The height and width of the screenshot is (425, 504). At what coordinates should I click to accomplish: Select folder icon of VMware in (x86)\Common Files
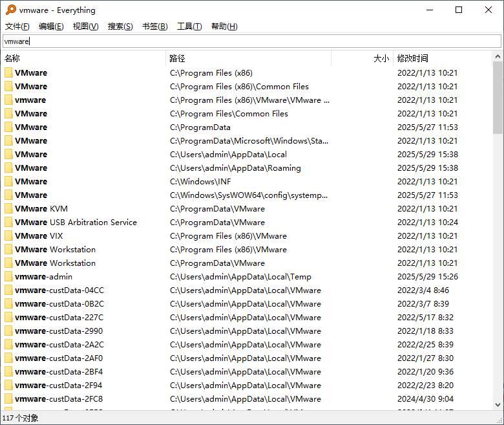coord(8,86)
